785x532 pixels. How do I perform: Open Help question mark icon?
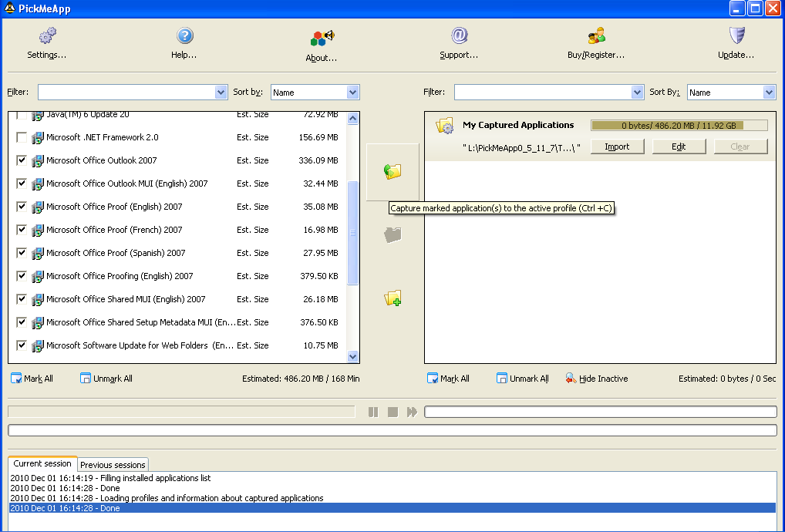[x=185, y=35]
